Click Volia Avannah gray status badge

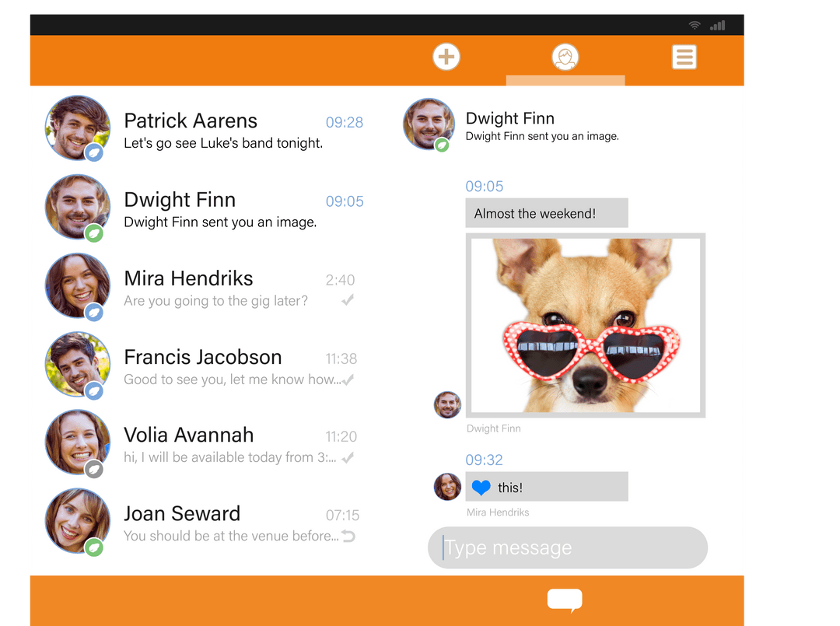(x=94, y=469)
